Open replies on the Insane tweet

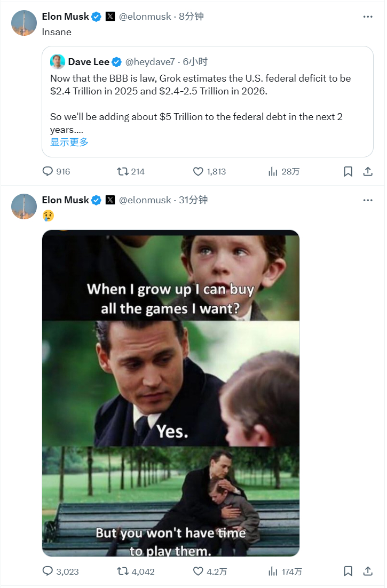(x=56, y=171)
